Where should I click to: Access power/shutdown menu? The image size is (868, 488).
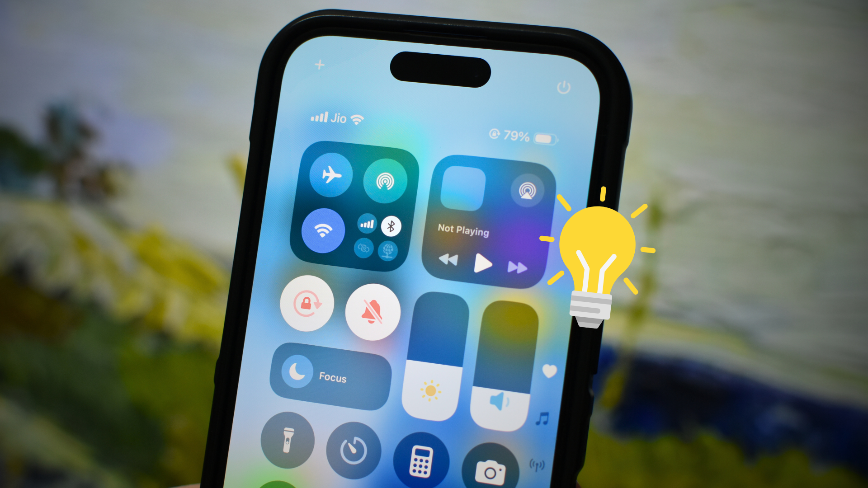(x=563, y=88)
